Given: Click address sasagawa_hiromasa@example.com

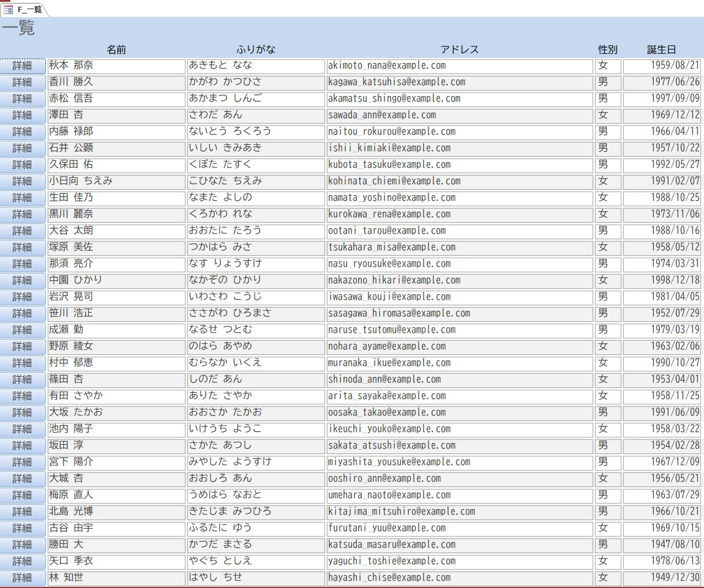Looking at the screenshot, I should point(460,314).
